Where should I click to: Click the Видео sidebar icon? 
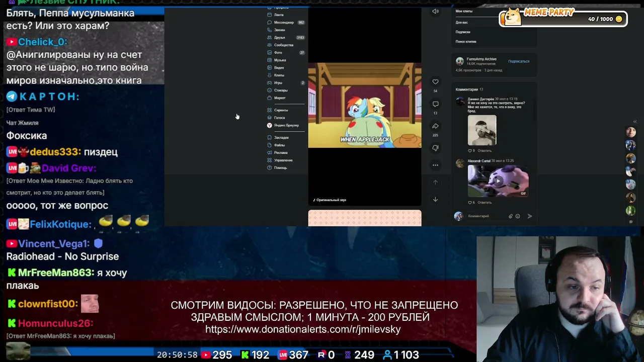[x=270, y=68]
